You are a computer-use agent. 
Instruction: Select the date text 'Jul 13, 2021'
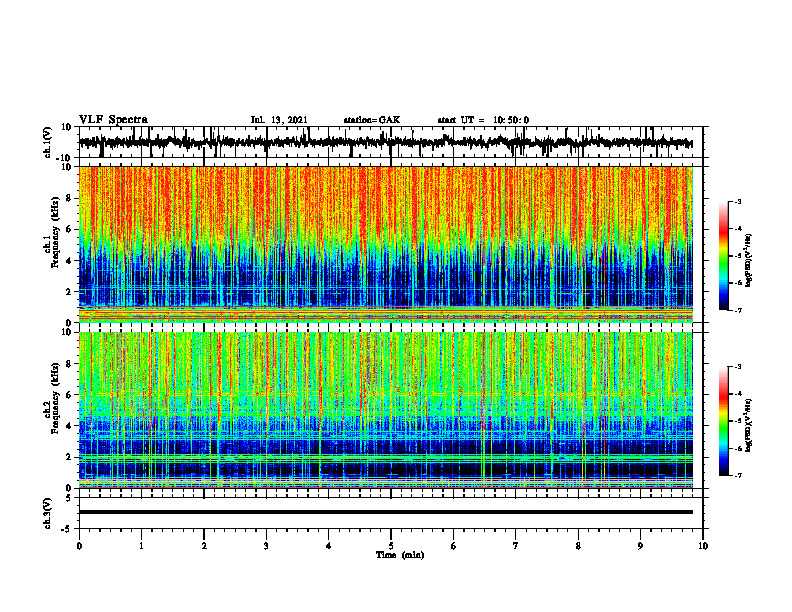coord(279,120)
